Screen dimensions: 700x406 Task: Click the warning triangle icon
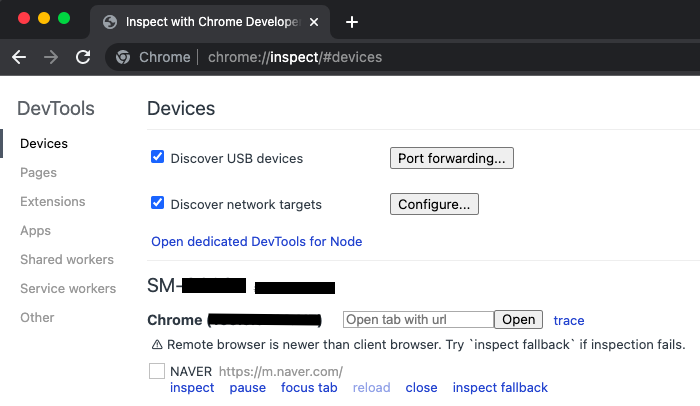click(x=157, y=344)
